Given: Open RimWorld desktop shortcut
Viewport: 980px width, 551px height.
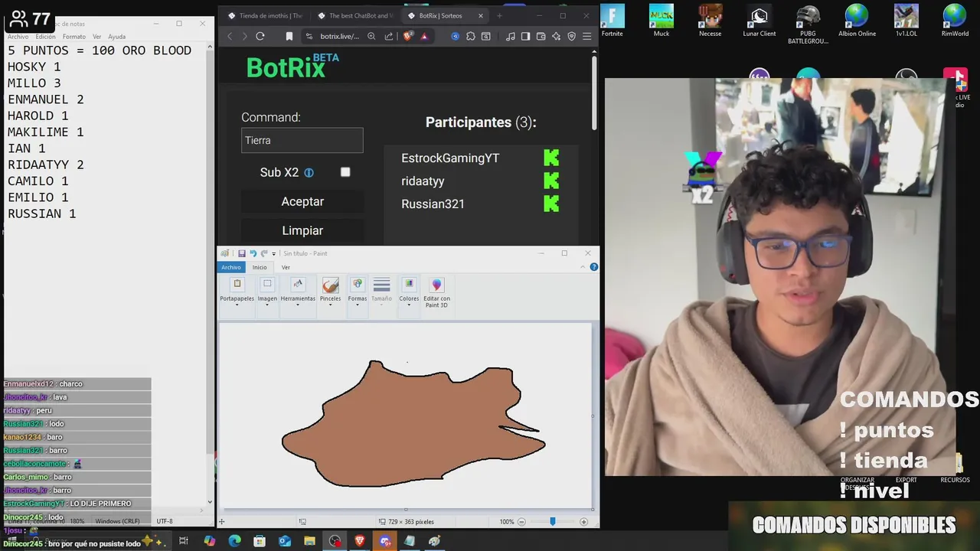Looking at the screenshot, I should 955,21.
